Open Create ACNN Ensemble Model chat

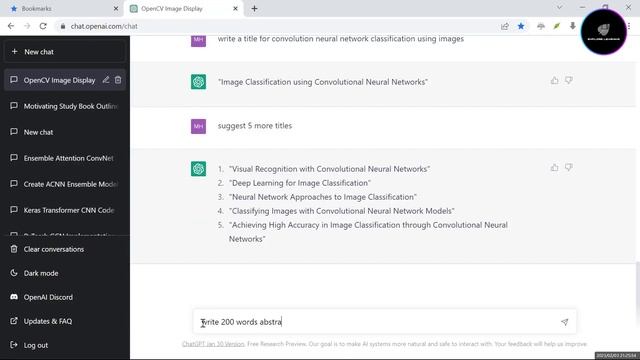(65, 184)
